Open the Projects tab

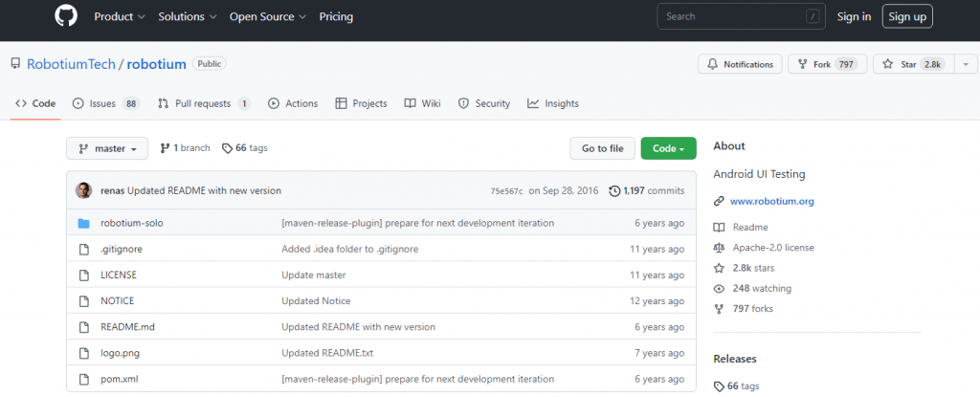point(361,103)
